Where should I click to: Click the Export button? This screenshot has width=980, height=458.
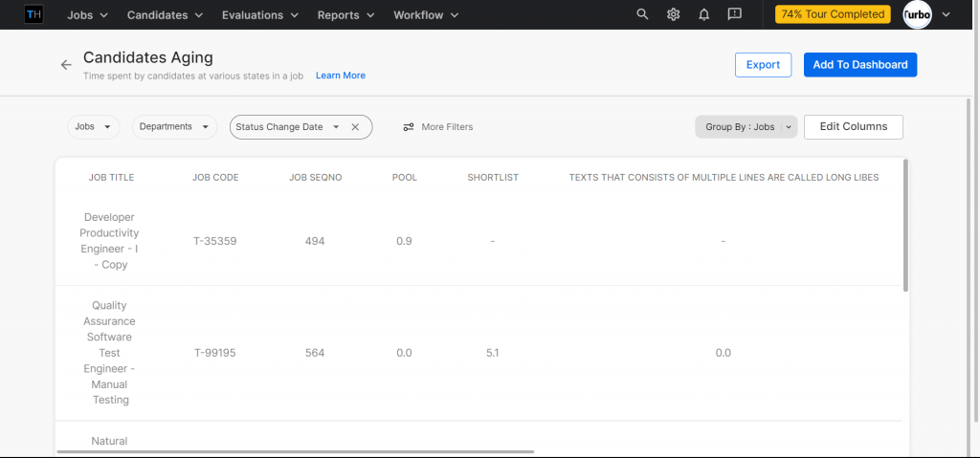click(763, 65)
